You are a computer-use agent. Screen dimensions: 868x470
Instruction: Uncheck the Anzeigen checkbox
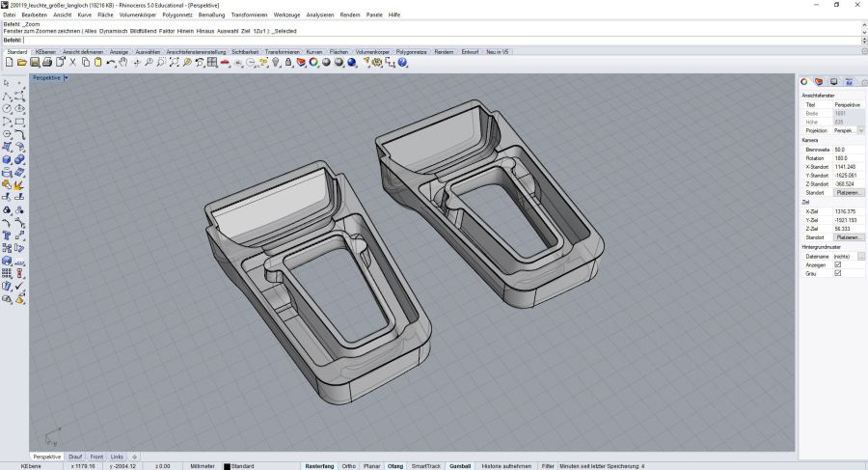pos(837,264)
